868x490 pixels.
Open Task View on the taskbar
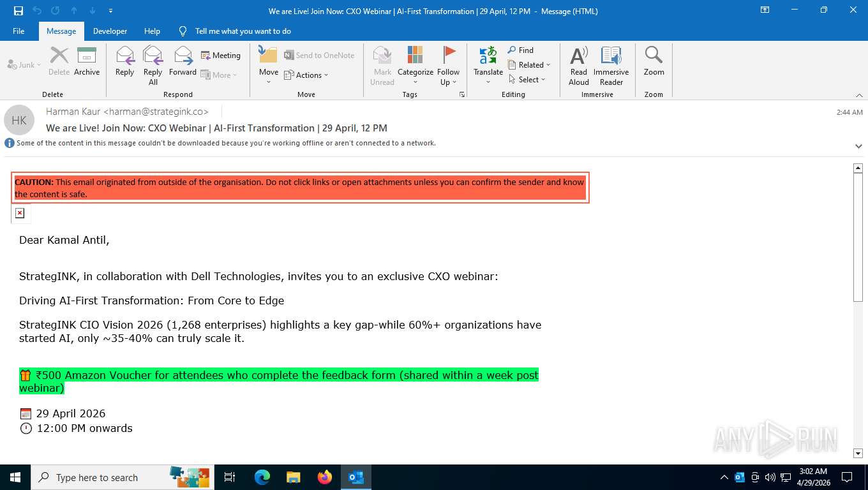tap(230, 477)
